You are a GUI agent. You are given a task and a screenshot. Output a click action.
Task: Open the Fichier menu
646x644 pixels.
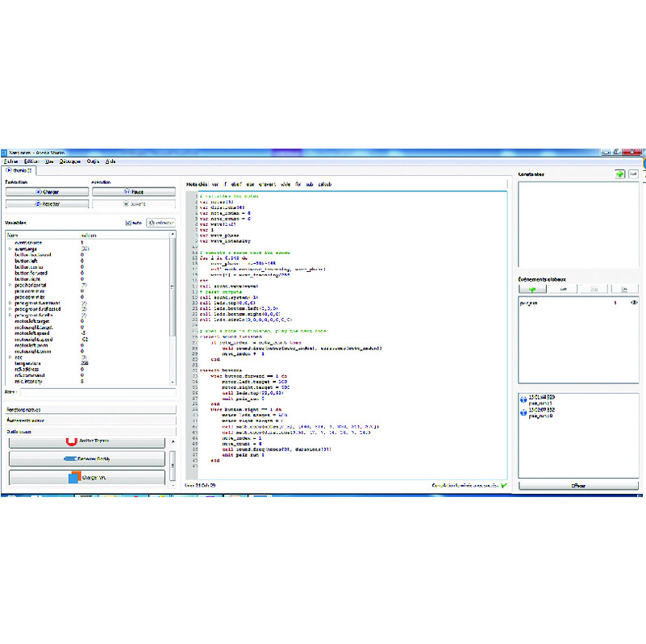10,161
